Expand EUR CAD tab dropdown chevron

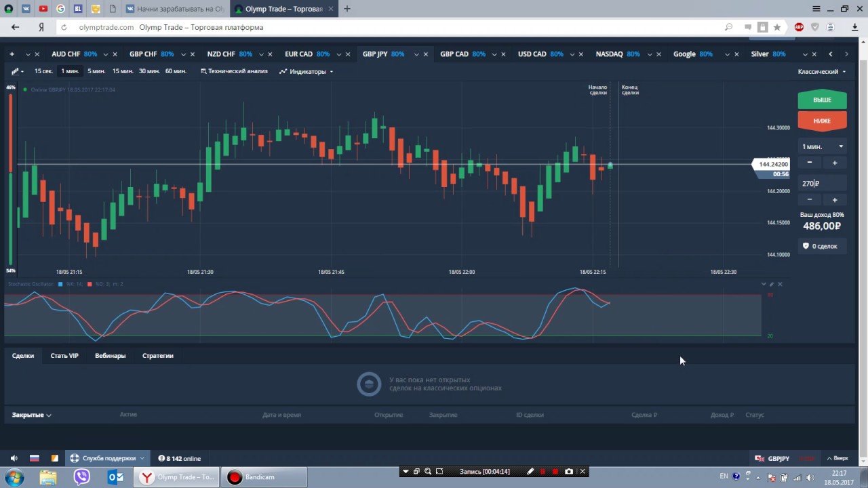(x=339, y=54)
